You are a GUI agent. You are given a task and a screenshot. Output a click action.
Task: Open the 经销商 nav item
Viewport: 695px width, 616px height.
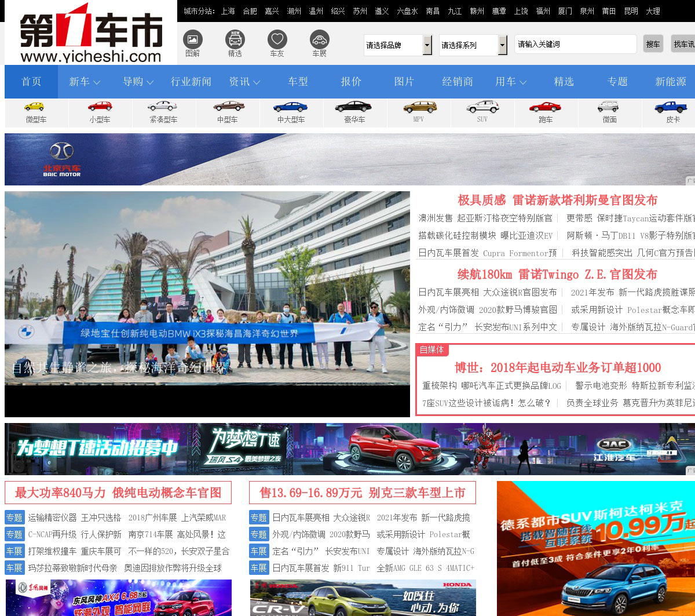click(x=458, y=82)
